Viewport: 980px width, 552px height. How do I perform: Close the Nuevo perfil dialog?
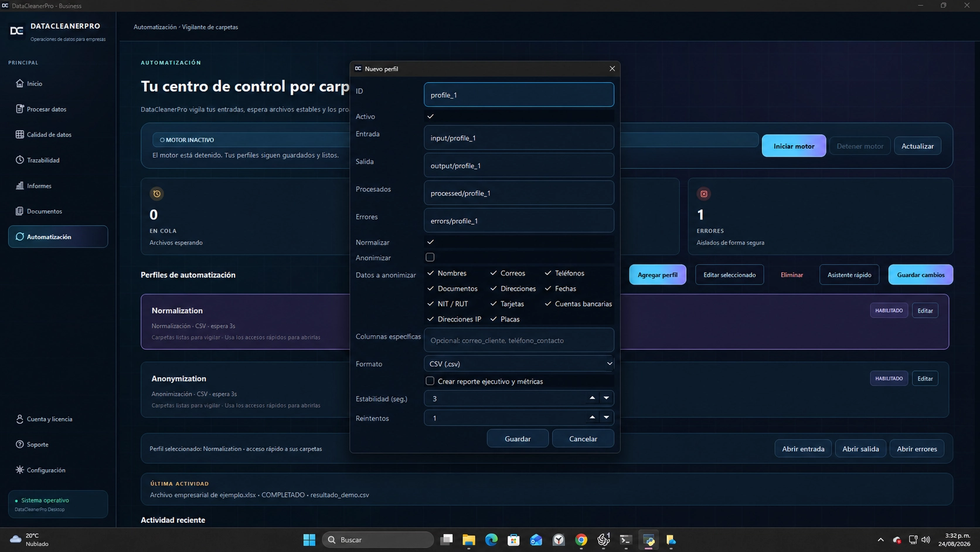pos(612,69)
